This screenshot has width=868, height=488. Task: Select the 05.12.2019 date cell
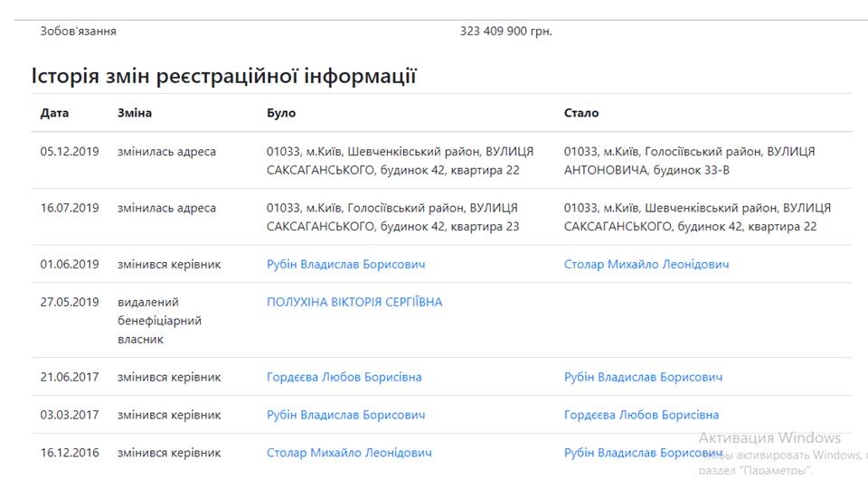point(70,152)
